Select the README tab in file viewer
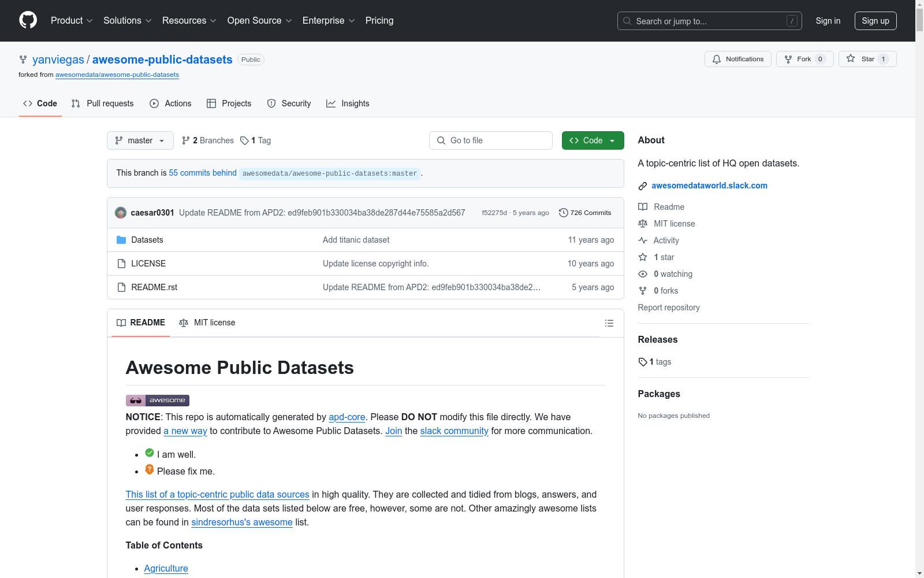The height and width of the screenshot is (578, 924). coord(141,323)
